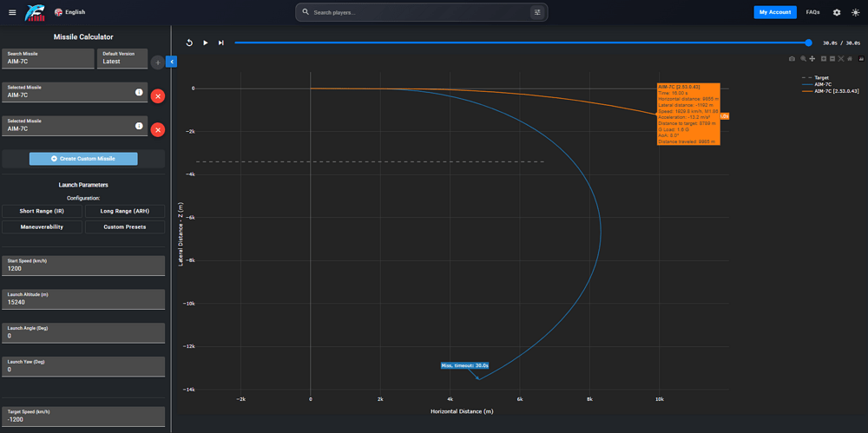Click the add missile plus button

tap(158, 62)
